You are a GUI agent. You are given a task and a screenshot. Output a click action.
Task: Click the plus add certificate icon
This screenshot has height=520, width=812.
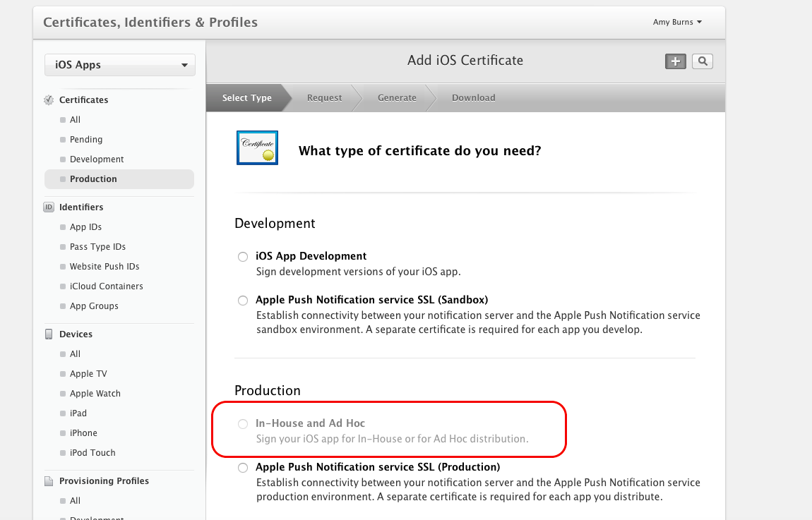[675, 61]
